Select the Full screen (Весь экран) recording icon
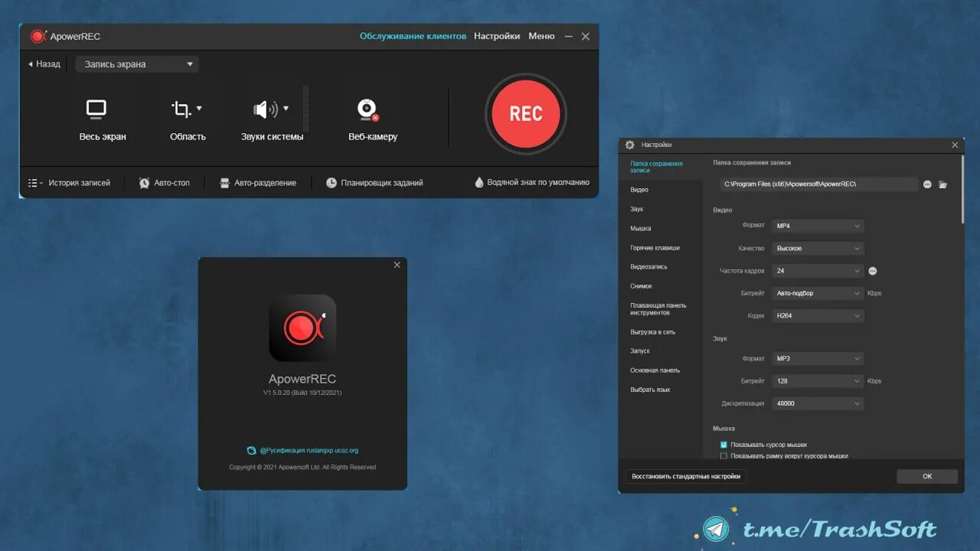Viewport: 980px width, 551px height. coord(96,109)
